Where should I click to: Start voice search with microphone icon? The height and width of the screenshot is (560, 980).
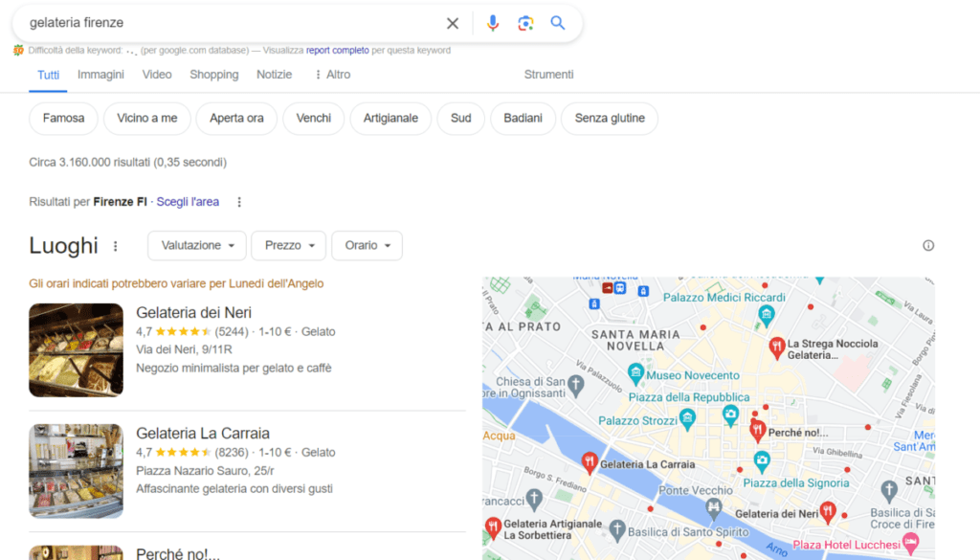(493, 23)
